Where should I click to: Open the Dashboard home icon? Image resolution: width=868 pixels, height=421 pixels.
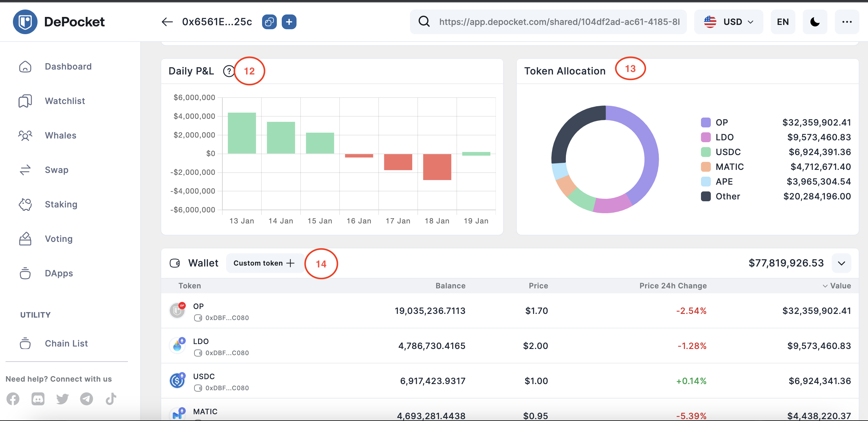coord(25,67)
